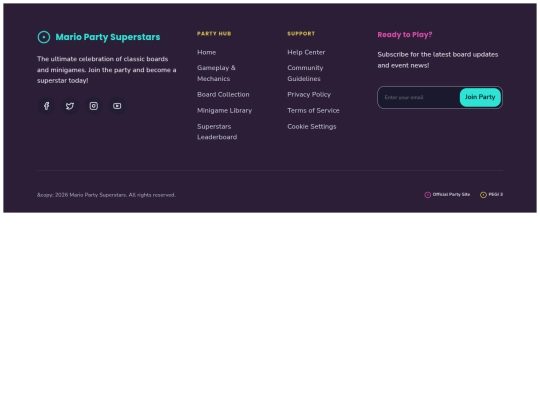Open the Help Center link
This screenshot has height=405, width=540.
click(x=306, y=52)
